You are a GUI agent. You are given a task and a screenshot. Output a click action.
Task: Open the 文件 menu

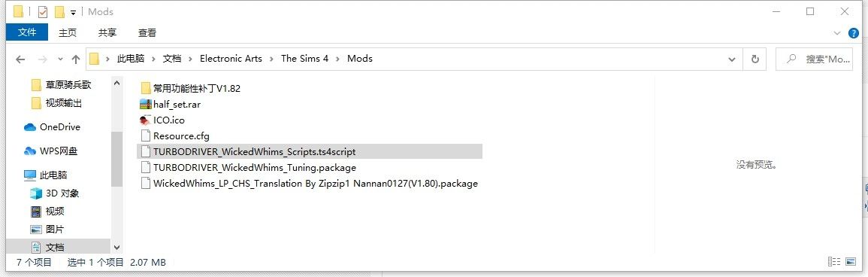pyautogui.click(x=27, y=32)
